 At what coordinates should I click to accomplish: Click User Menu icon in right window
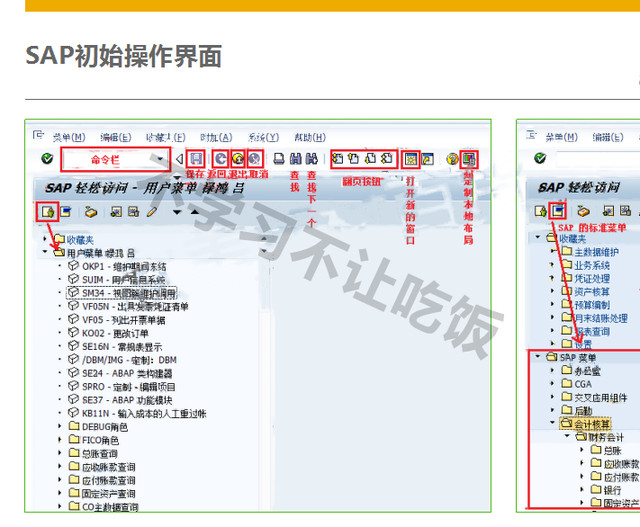pos(541,211)
